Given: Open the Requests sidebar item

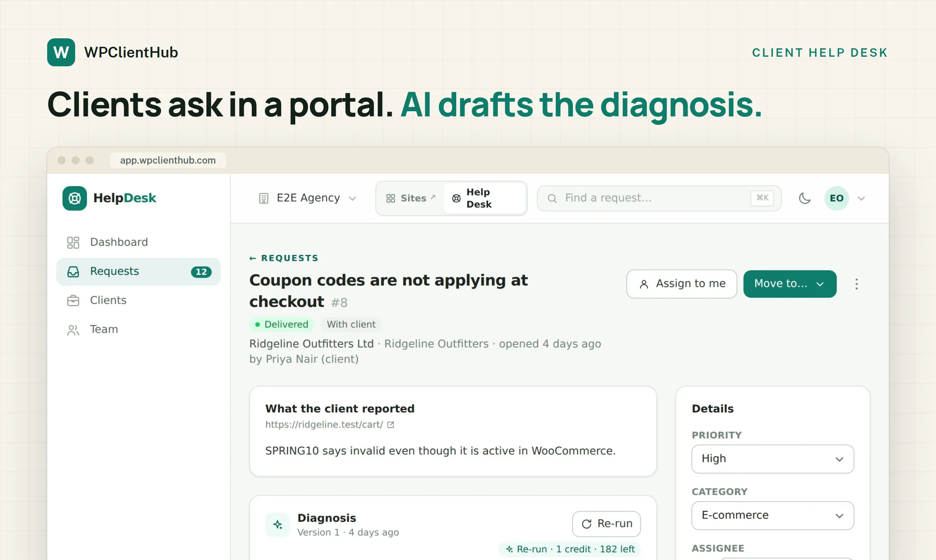Looking at the screenshot, I should point(139,272).
